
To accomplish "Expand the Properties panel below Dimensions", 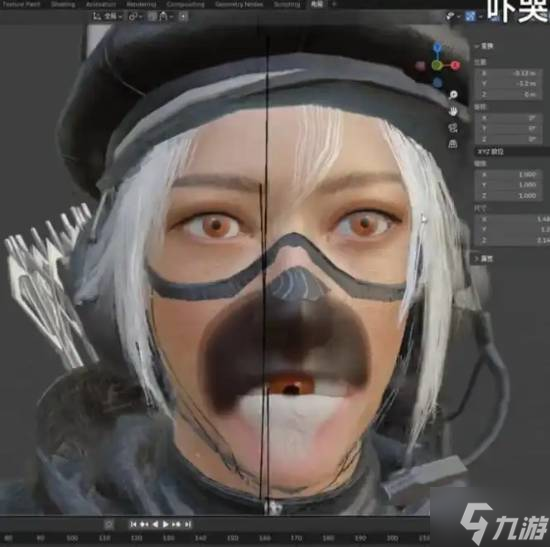I will [x=484, y=259].
